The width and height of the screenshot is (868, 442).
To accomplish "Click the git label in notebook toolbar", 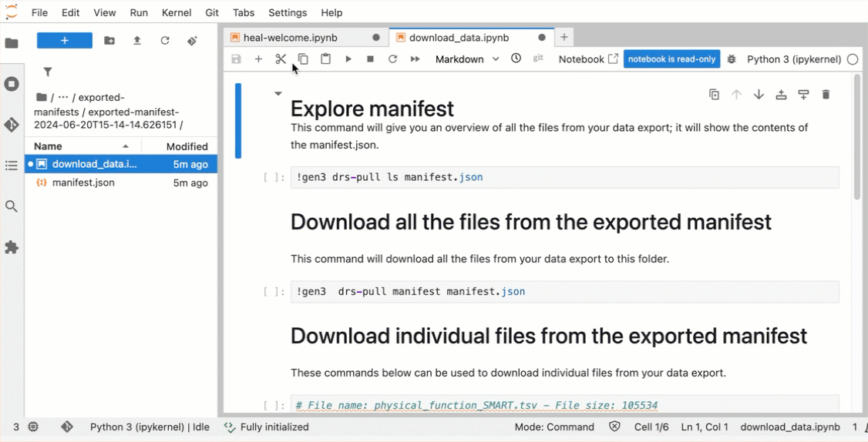I will point(538,58).
